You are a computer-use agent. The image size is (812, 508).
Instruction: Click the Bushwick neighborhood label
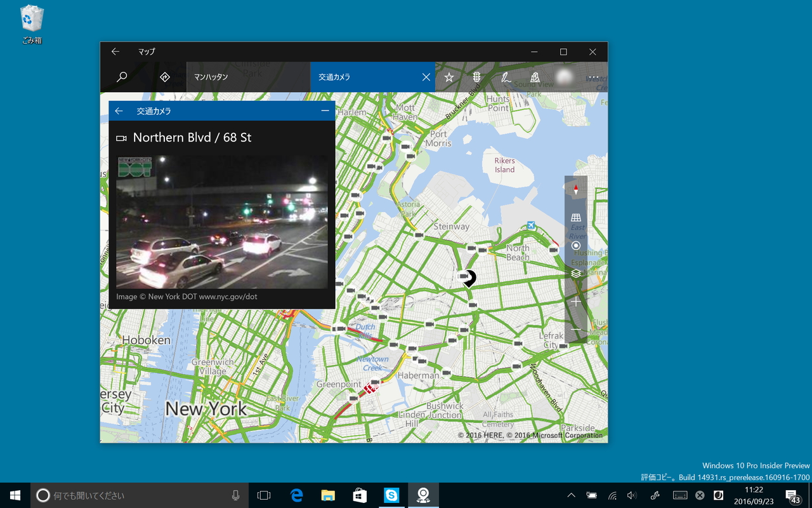(445, 406)
